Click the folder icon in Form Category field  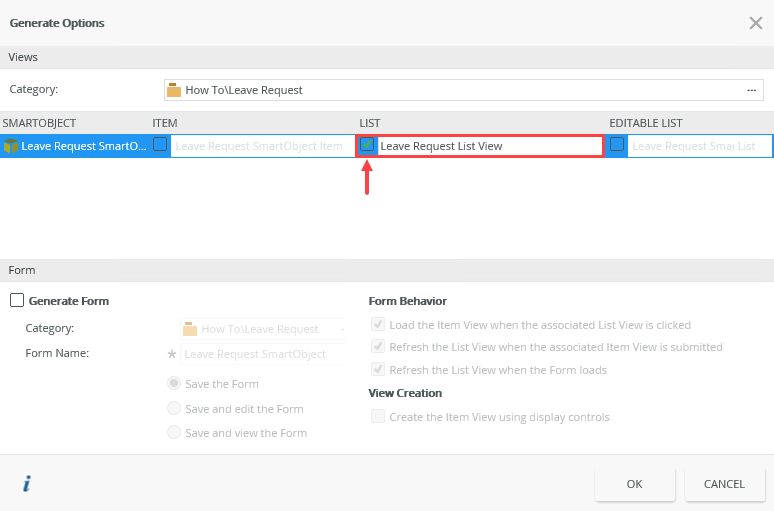[190, 329]
